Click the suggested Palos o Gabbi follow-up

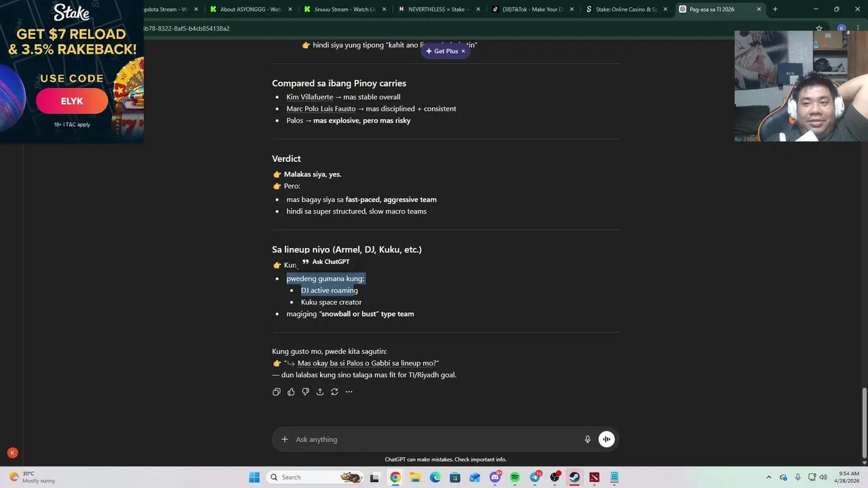[367, 363]
